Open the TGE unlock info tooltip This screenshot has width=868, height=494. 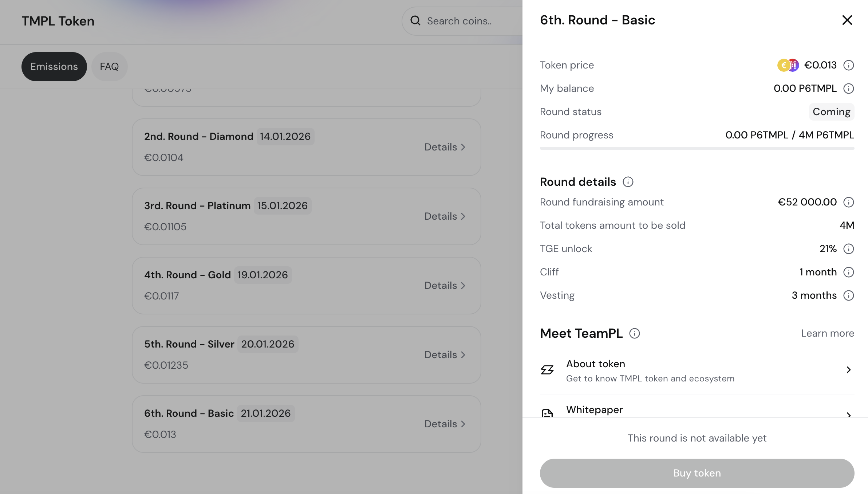pyautogui.click(x=849, y=248)
